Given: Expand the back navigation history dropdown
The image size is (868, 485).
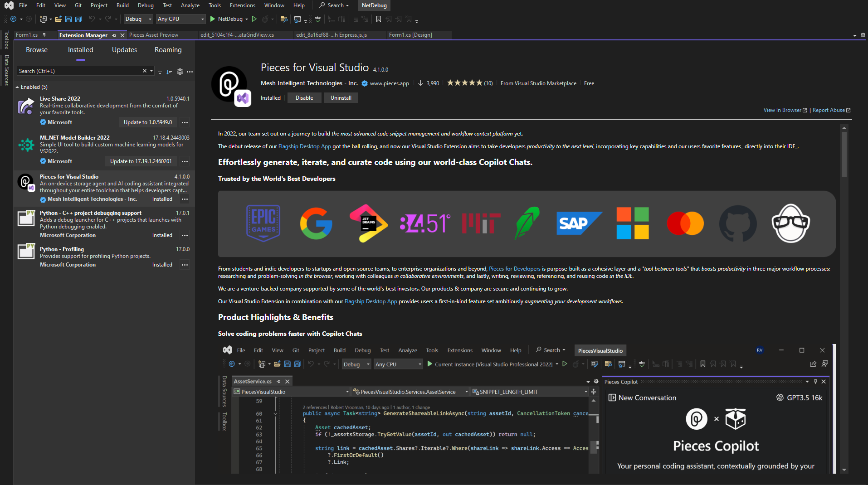Looking at the screenshot, I should tap(21, 19).
